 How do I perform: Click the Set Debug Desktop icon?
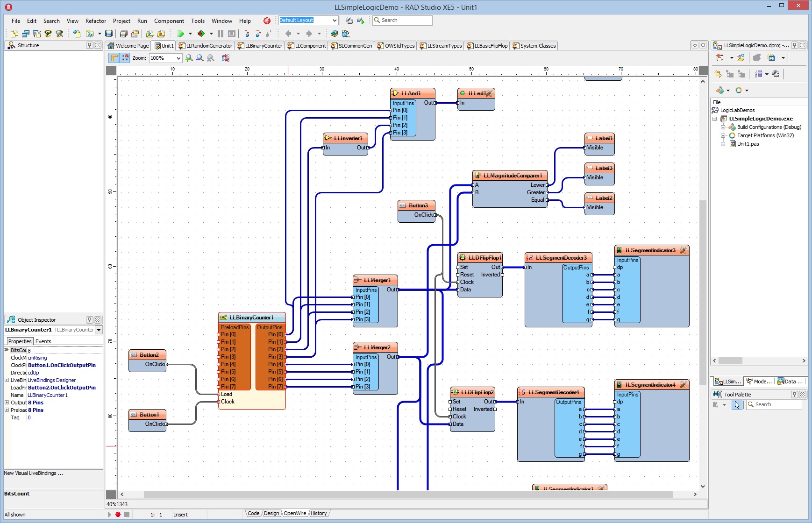[x=360, y=20]
